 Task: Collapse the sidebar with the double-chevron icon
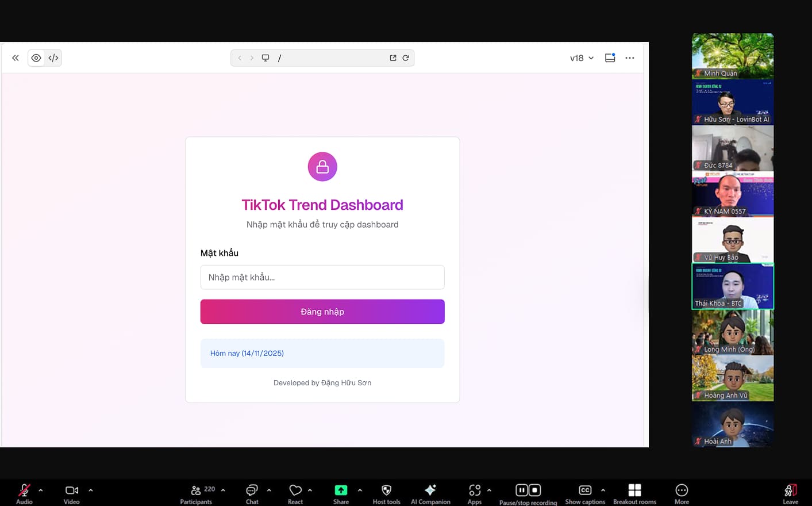coord(16,58)
